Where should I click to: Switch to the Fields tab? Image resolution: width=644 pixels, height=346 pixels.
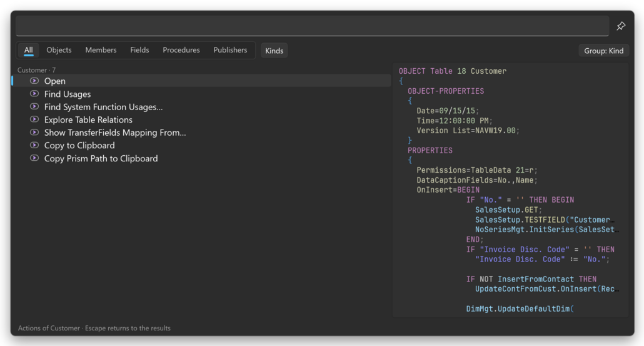139,50
